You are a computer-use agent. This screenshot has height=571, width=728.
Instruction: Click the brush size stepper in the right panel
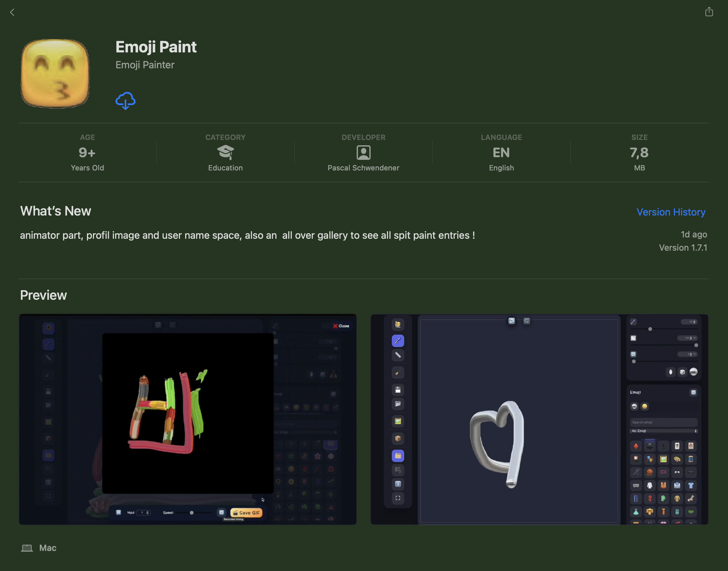694,322
